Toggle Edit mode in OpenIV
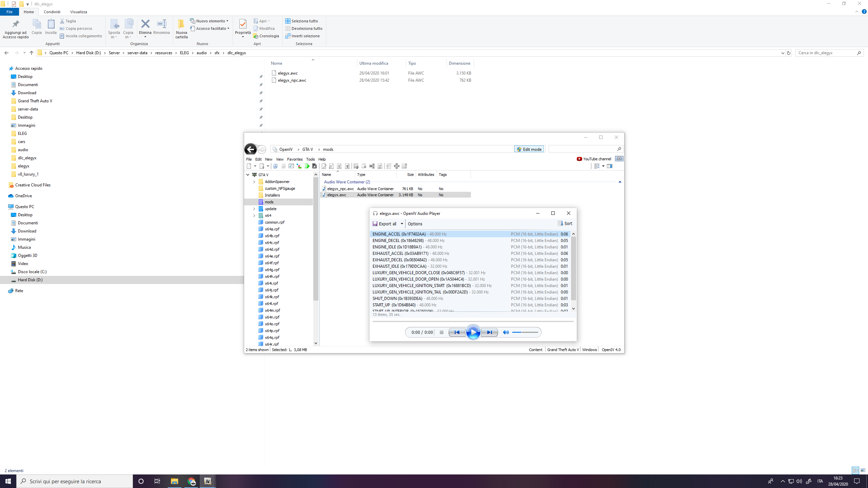The image size is (868, 488). click(529, 149)
